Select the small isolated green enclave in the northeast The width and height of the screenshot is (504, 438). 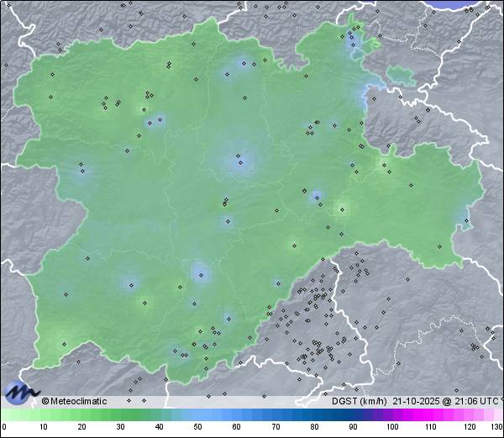pyautogui.click(x=402, y=75)
